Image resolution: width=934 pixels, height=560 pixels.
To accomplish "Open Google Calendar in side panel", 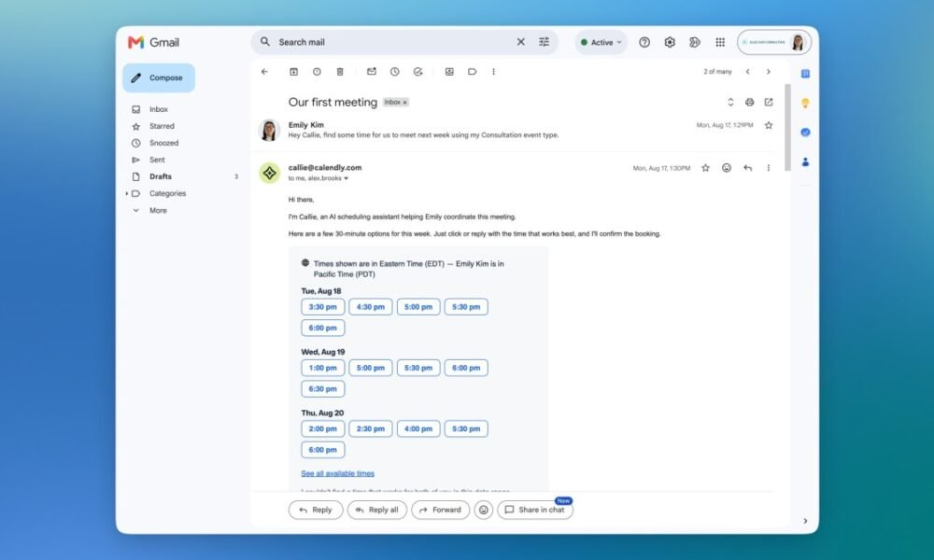I will pyautogui.click(x=805, y=74).
